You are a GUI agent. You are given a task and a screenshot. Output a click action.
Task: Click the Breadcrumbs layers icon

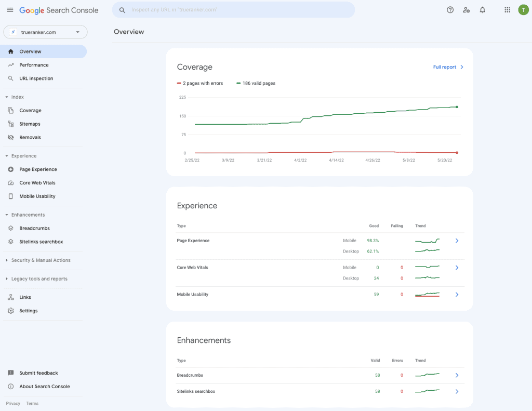click(11, 228)
